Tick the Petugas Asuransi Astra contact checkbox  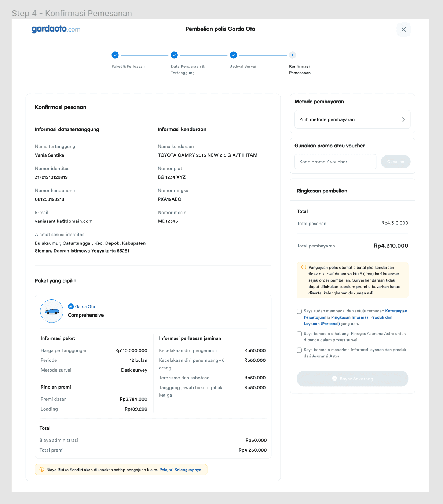click(299, 334)
